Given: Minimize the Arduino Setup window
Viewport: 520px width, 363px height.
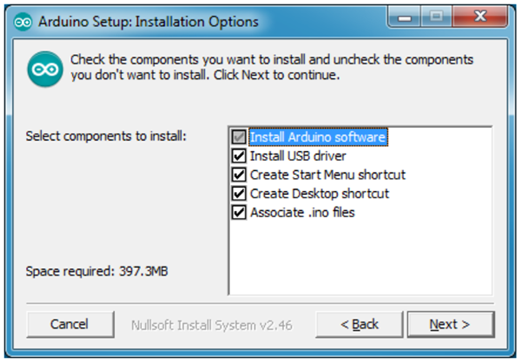Looking at the screenshot, I should tap(405, 17).
